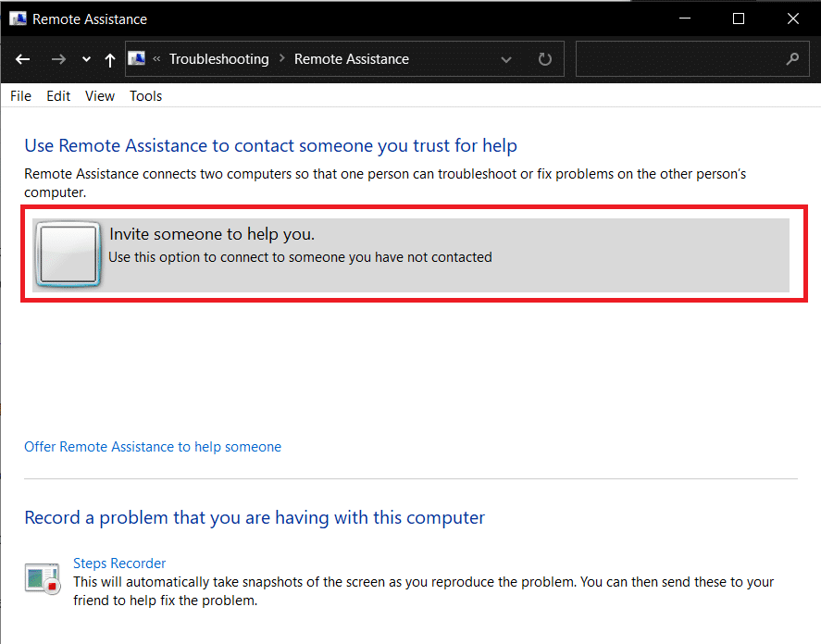Expand the address bar history dropdown
Viewport: 821px width, 644px height.
click(506, 59)
